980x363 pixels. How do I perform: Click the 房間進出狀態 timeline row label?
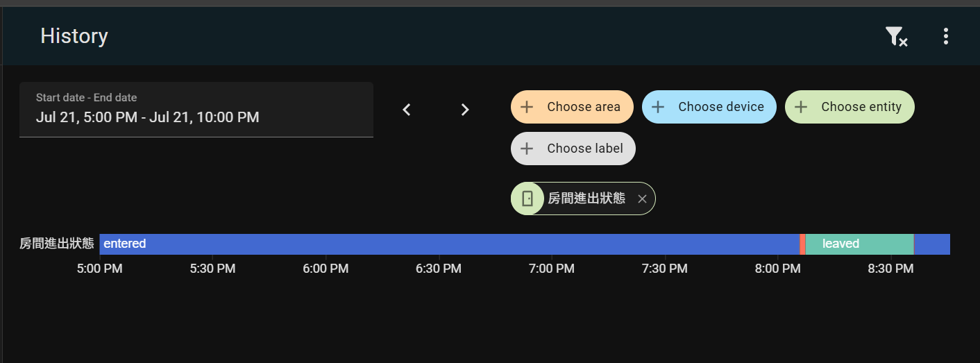(57, 244)
